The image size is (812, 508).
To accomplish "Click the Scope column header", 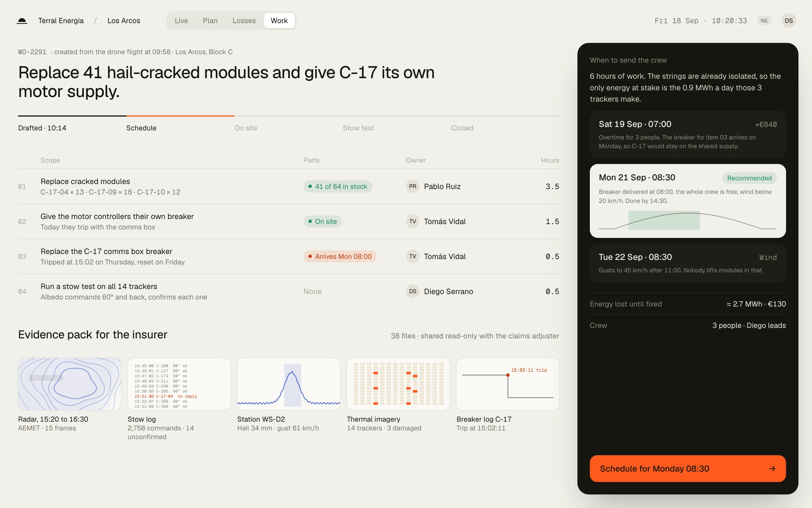I will pos(50,160).
